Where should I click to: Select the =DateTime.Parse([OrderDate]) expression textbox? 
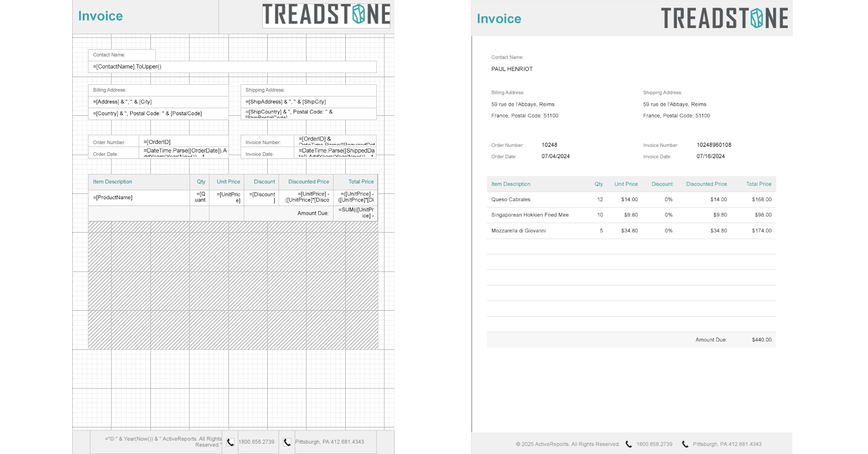pos(184,152)
